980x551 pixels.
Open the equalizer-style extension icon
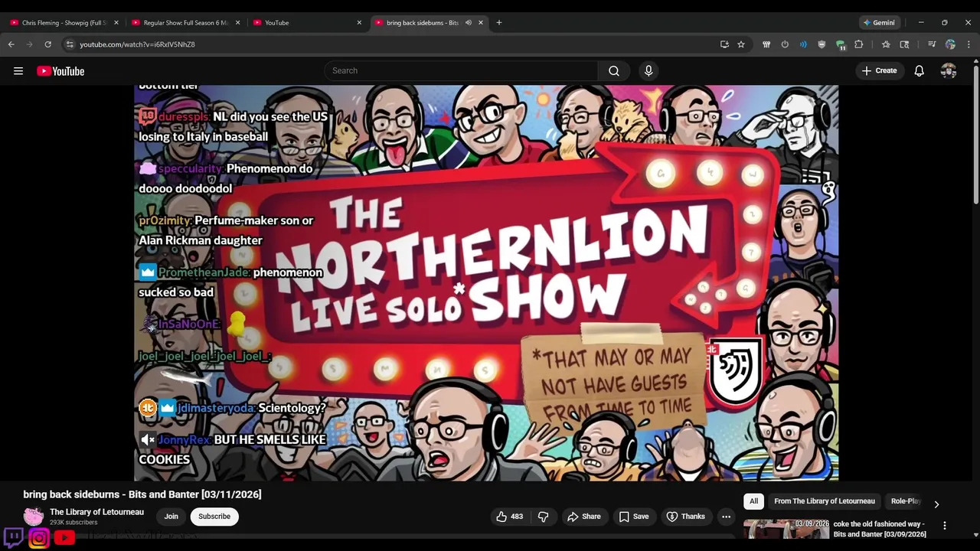click(766, 44)
